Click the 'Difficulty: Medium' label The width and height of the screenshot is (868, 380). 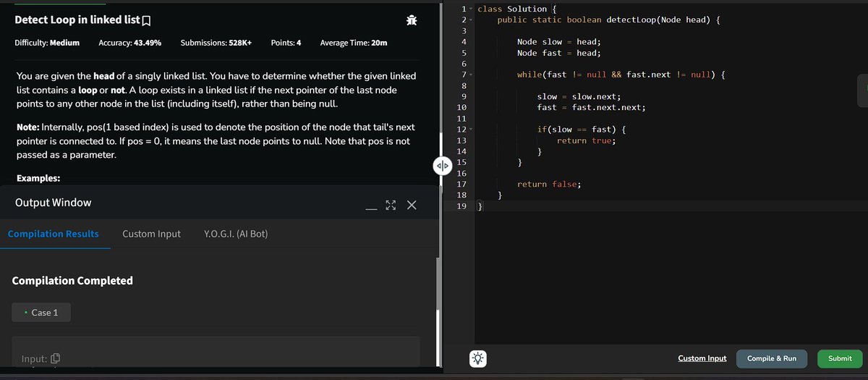pos(47,43)
